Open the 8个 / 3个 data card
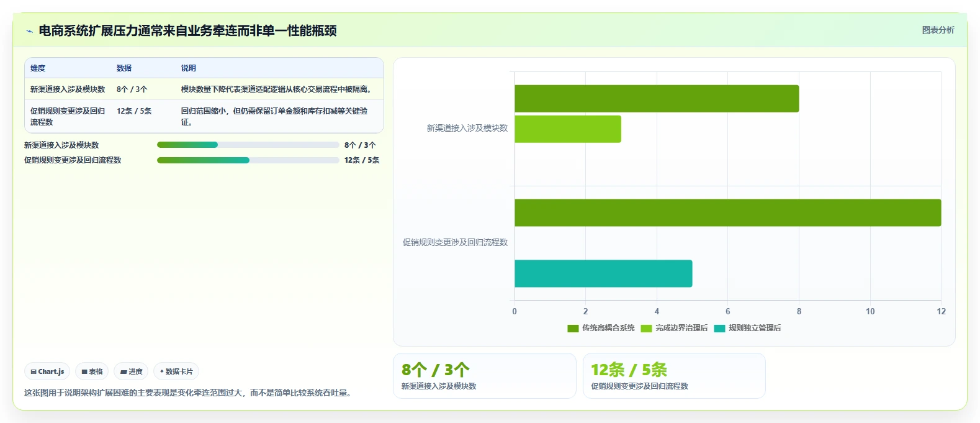The image size is (980, 423). 485,376
